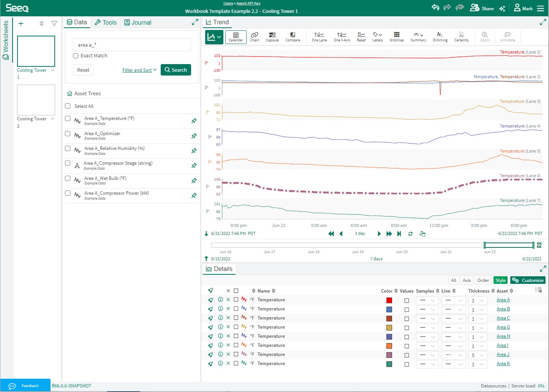549x392 pixels.
Task: Change the green color swatch for Area K
Action: click(389, 364)
